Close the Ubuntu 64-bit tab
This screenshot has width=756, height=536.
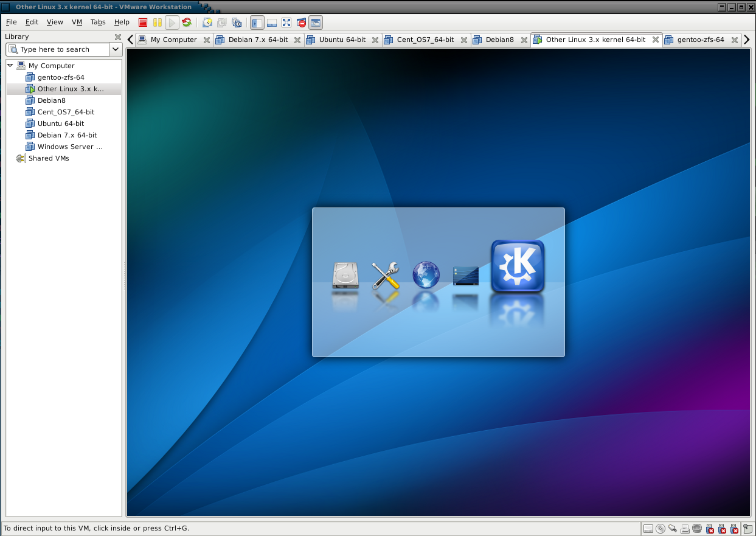[375, 40]
